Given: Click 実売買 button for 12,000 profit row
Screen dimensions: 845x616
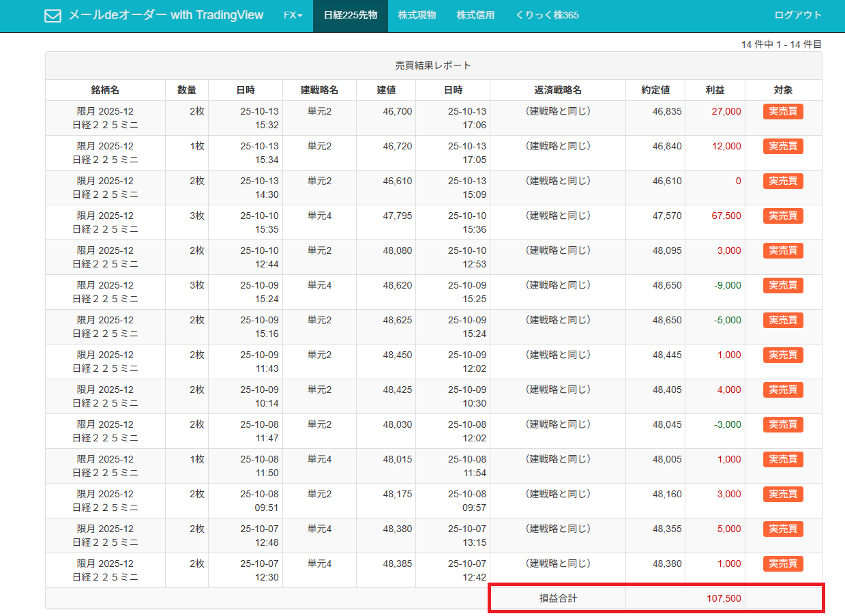Looking at the screenshot, I should (x=783, y=147).
